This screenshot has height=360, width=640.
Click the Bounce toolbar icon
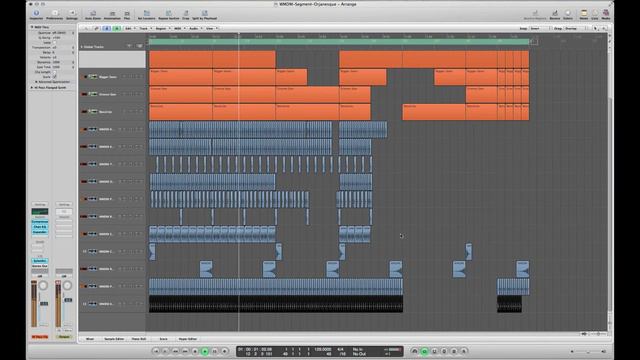555,15
